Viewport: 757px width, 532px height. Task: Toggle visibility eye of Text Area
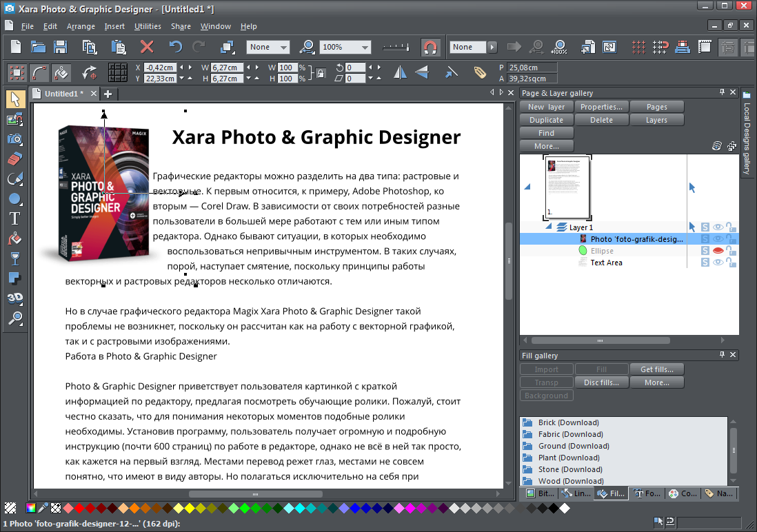pyautogui.click(x=718, y=262)
